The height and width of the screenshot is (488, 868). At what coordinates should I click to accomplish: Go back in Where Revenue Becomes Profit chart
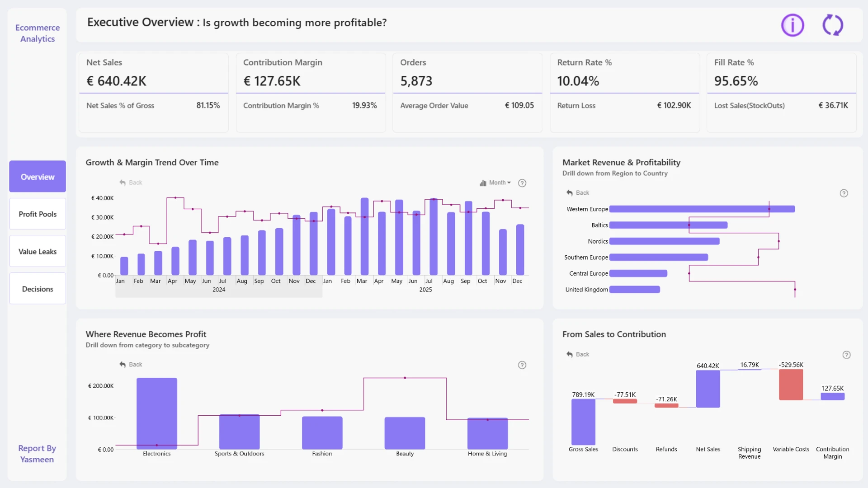[131, 365]
